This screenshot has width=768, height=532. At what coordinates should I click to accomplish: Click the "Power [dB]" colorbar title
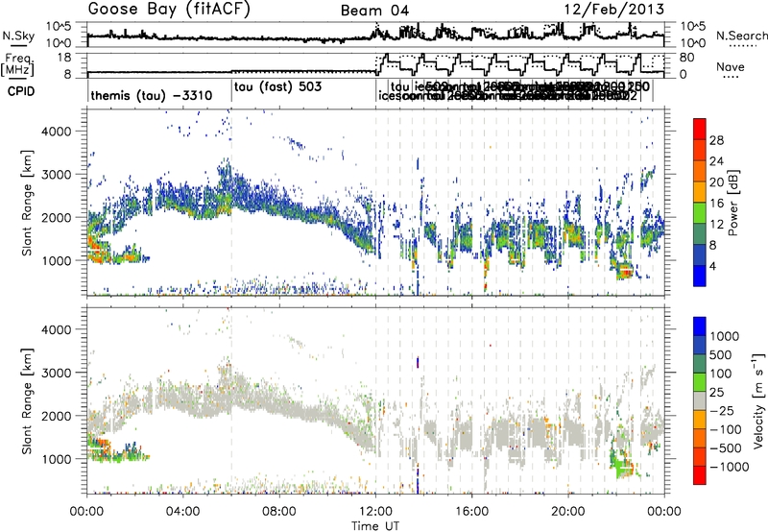coord(732,203)
